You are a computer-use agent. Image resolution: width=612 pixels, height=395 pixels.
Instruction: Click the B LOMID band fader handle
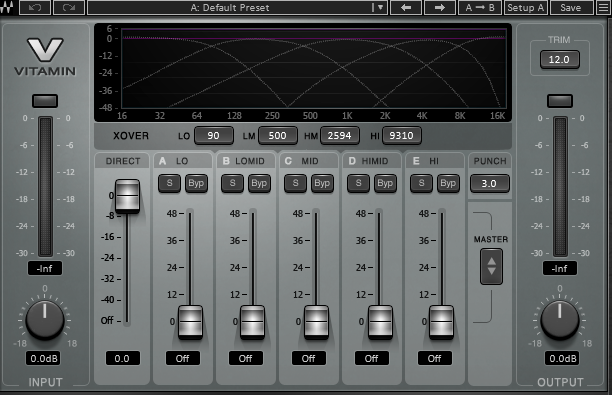tap(253, 322)
